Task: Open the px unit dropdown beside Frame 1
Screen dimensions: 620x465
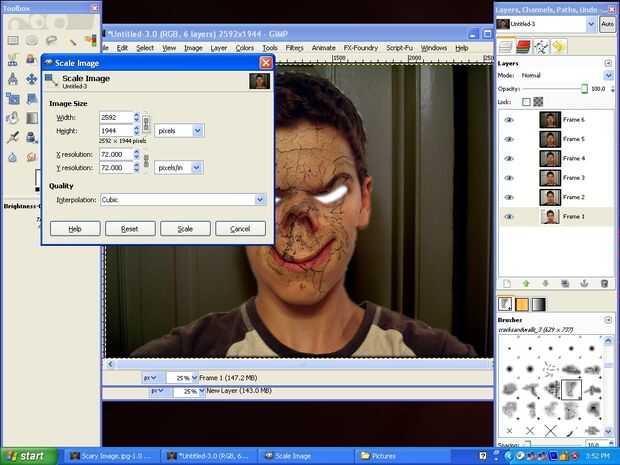Action: click(150, 378)
